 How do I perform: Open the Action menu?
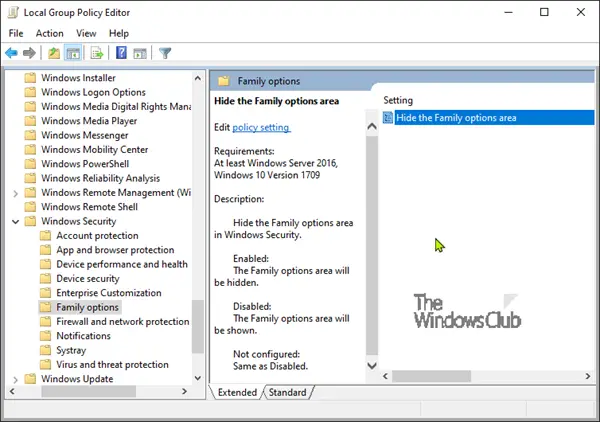(50, 33)
